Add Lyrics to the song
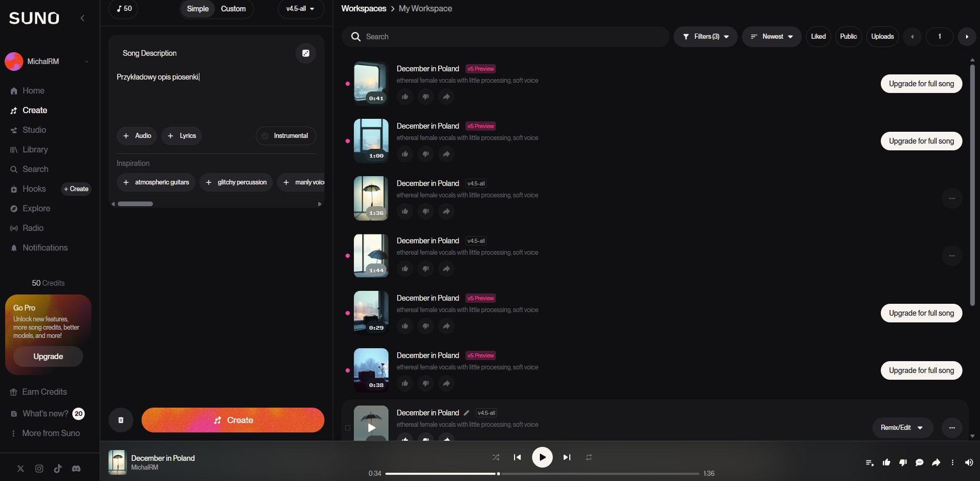 (x=182, y=136)
